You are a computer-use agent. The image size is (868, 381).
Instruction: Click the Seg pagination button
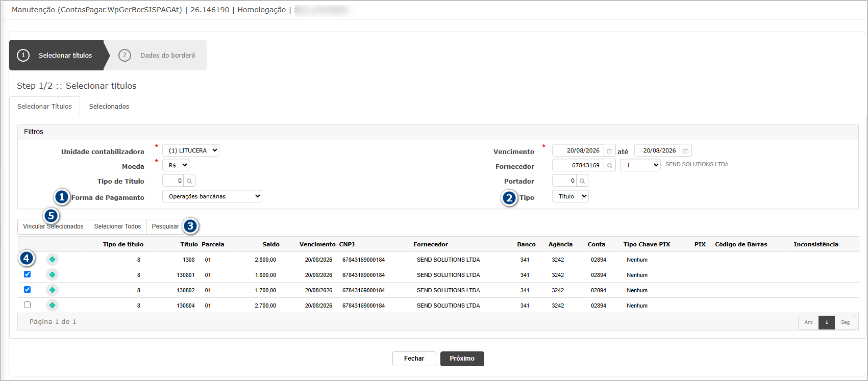tap(845, 322)
